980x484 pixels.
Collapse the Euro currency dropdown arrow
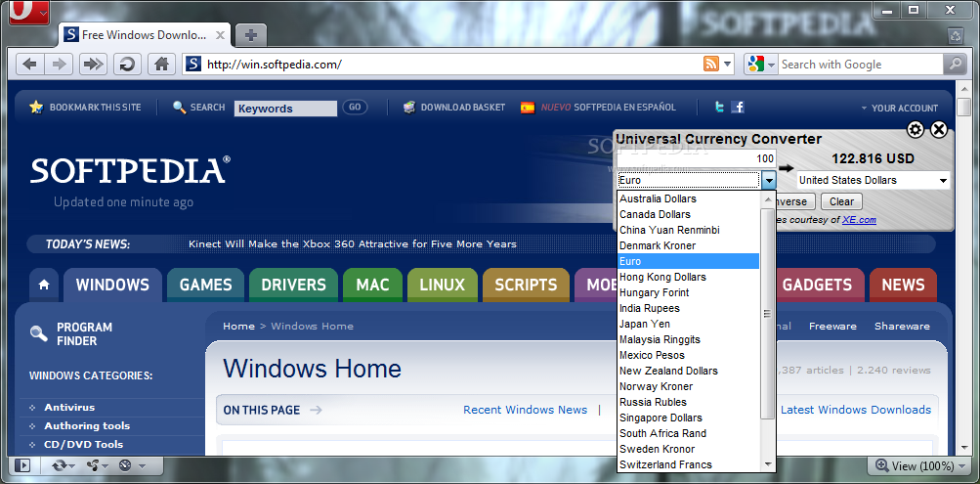click(769, 180)
